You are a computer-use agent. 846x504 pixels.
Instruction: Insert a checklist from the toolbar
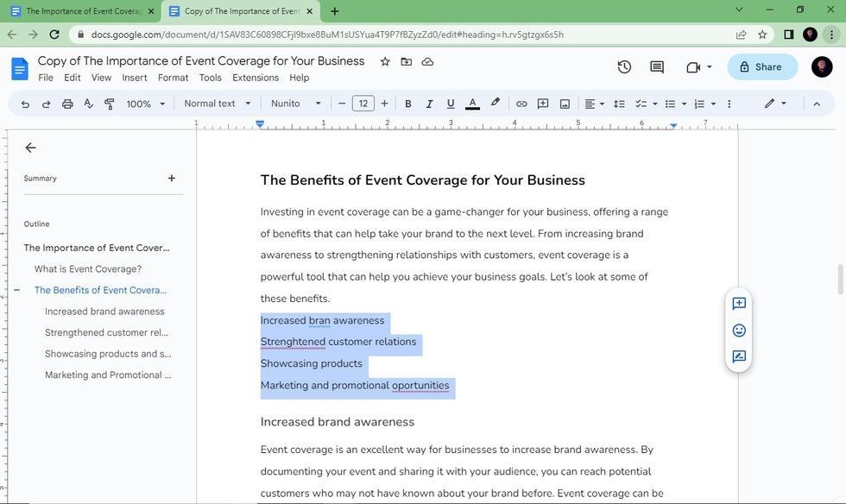641,104
